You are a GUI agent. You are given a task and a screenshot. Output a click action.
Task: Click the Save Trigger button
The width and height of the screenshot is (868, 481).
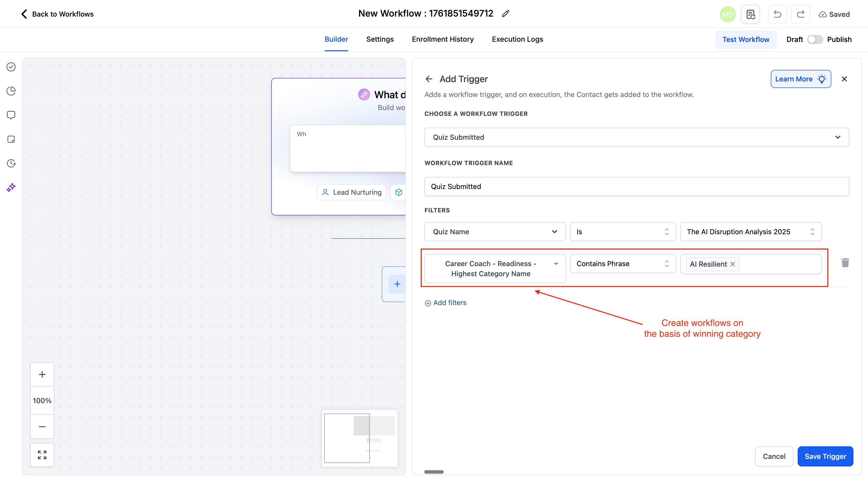[x=825, y=456]
